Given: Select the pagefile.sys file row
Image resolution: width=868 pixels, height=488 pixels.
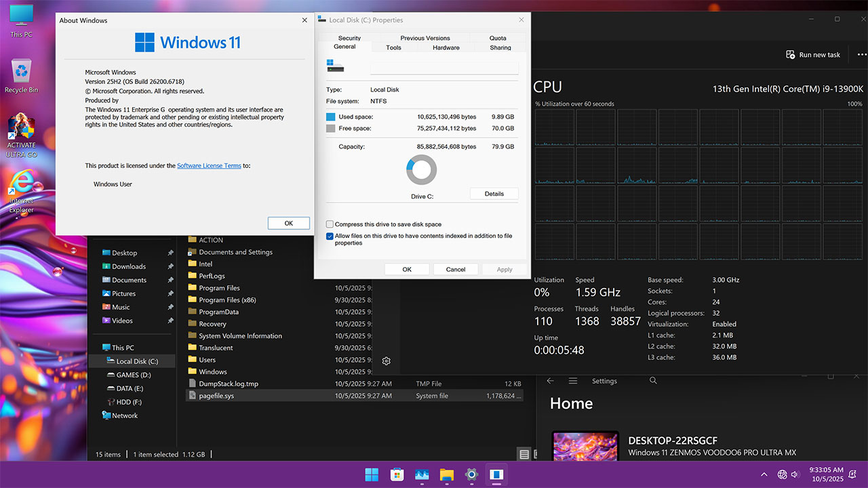Looking at the screenshot, I should (x=355, y=396).
